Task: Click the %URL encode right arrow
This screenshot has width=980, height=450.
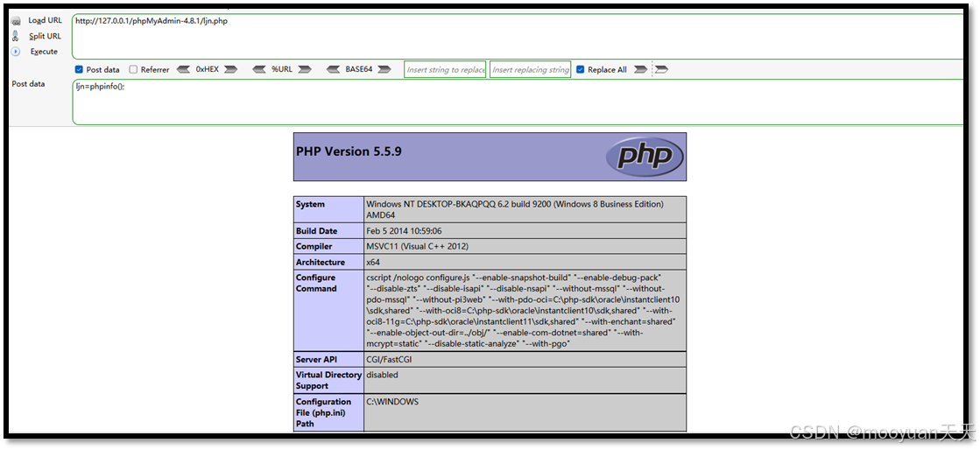Action: pyautogui.click(x=305, y=69)
